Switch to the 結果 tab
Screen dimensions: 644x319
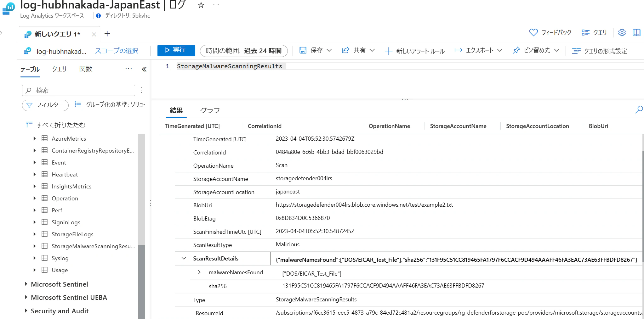coord(176,110)
